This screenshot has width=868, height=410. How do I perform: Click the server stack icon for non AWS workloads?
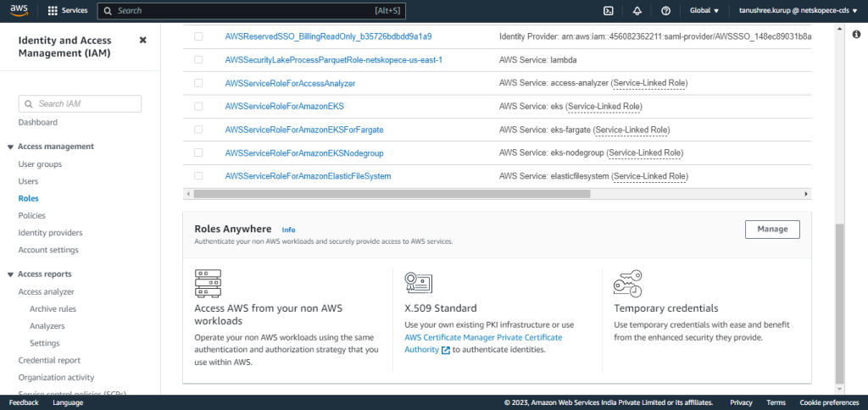[x=208, y=284]
